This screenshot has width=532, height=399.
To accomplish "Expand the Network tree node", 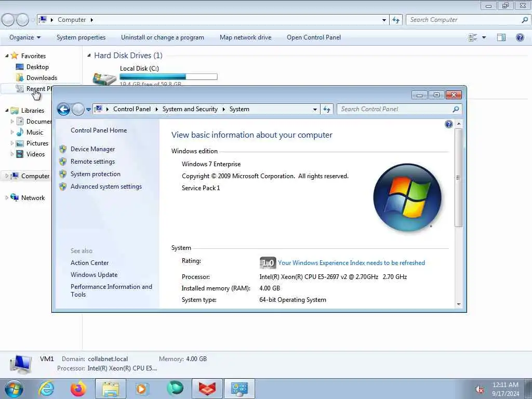I will pyautogui.click(x=7, y=197).
